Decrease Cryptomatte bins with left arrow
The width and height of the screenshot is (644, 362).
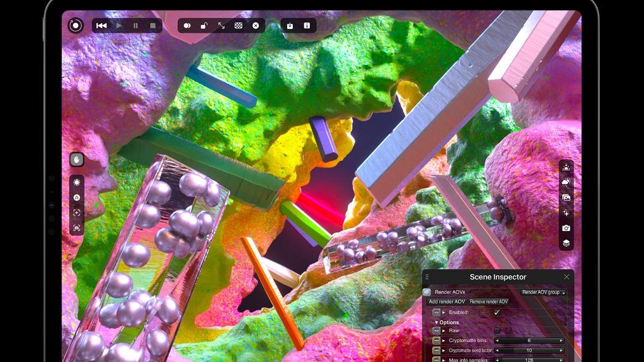point(497,341)
